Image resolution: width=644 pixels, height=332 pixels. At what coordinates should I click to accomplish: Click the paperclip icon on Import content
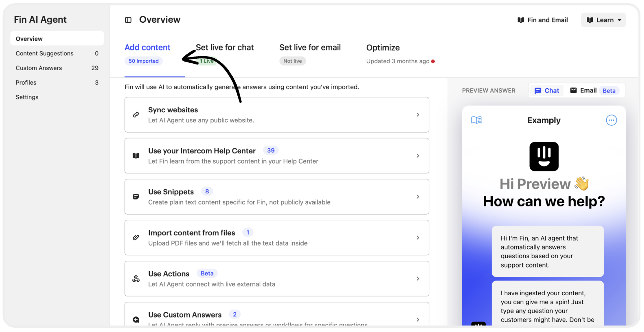coord(136,238)
